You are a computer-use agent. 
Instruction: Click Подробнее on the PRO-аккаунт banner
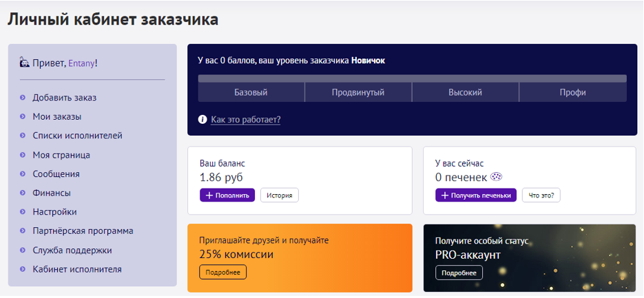tap(459, 273)
